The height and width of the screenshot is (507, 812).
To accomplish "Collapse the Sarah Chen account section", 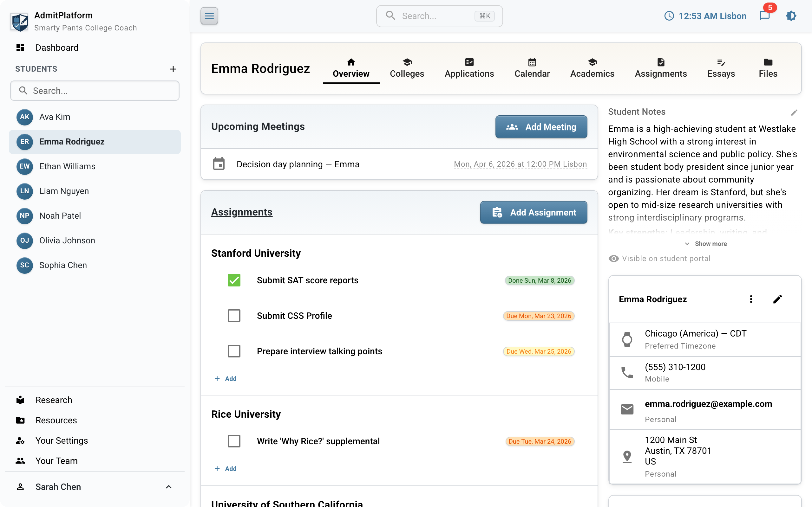I will 168,486.
